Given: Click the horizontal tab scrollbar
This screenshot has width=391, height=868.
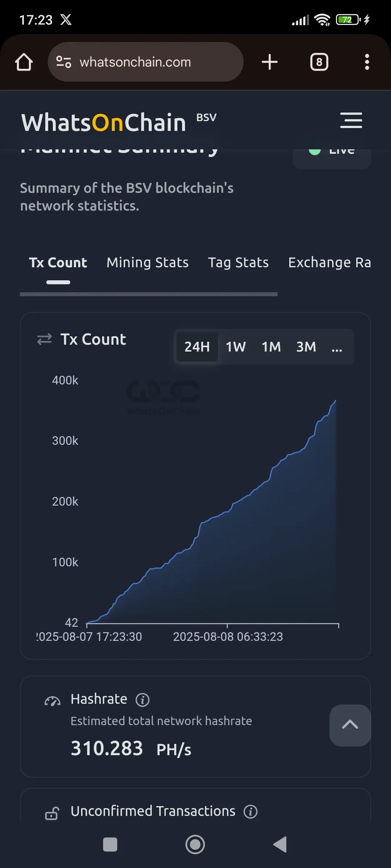Looking at the screenshot, I should coord(148,294).
